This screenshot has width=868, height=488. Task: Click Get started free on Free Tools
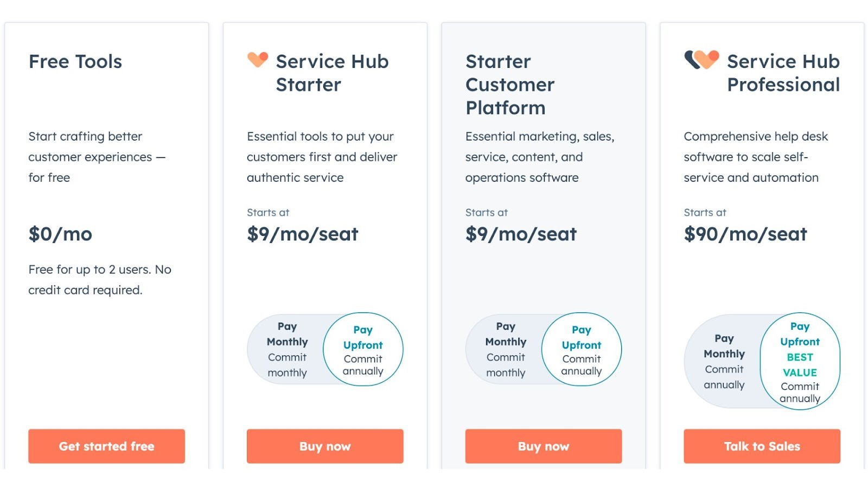pyautogui.click(x=106, y=446)
